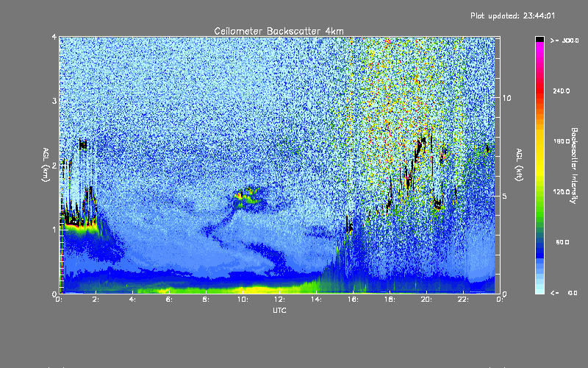Click the '120.0' colorbar value

(x=562, y=191)
